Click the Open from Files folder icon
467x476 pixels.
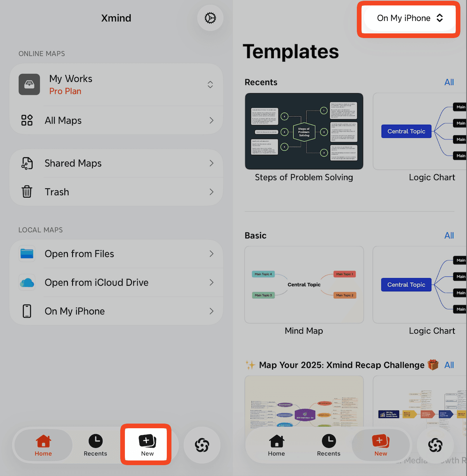click(x=27, y=254)
